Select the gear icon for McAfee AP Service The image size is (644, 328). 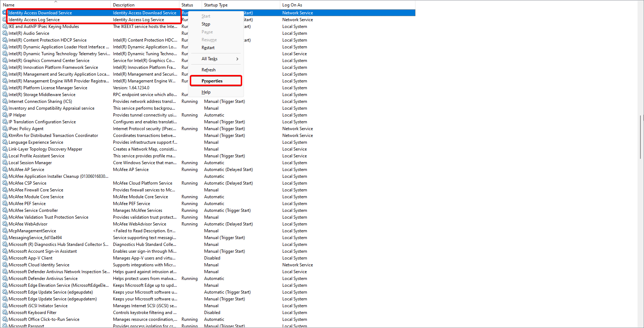5,170
